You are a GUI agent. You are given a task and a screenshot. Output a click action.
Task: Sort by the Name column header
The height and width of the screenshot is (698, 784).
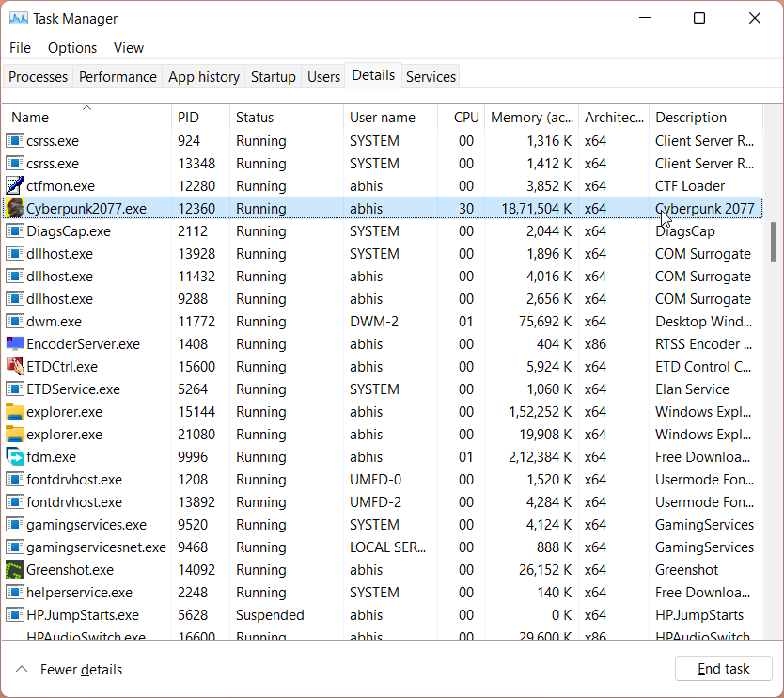click(x=87, y=117)
